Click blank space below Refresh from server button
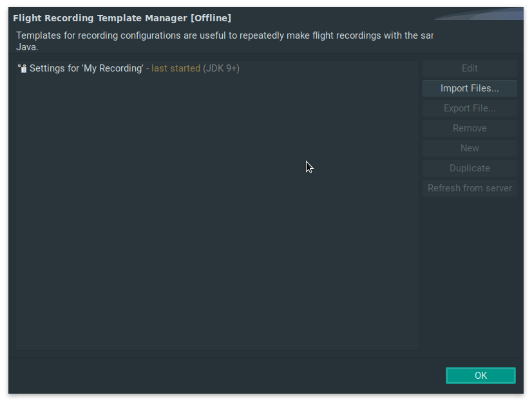 click(x=470, y=271)
